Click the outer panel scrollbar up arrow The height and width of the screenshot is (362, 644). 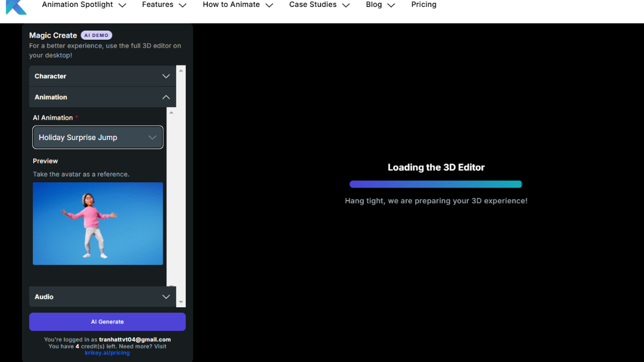click(181, 70)
